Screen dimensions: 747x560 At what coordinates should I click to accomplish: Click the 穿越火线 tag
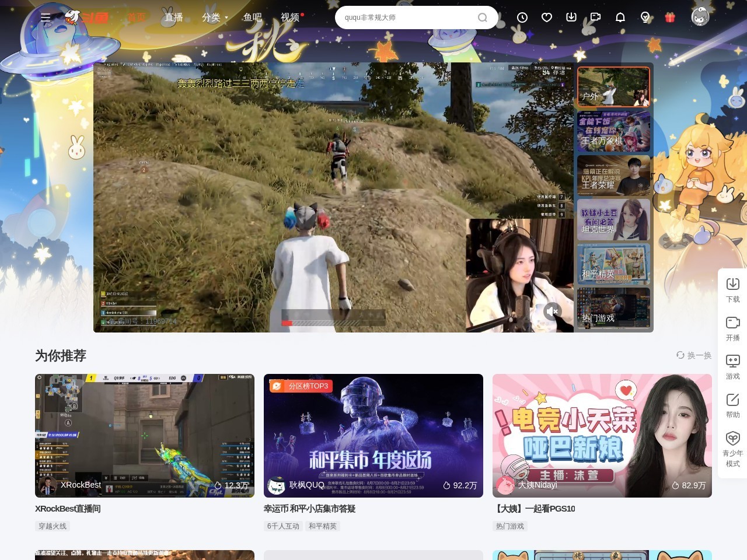click(x=53, y=526)
